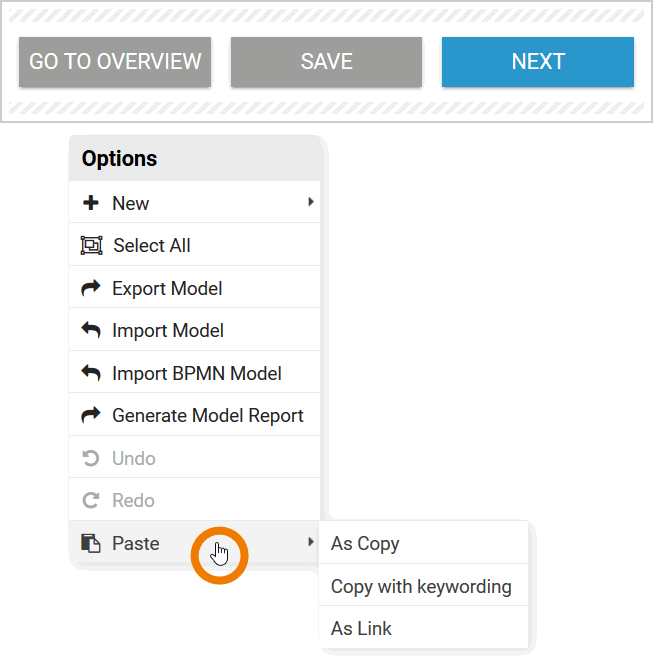This screenshot has width=656, height=670.
Task: Click the Import Model arrow icon
Action: [x=91, y=331]
